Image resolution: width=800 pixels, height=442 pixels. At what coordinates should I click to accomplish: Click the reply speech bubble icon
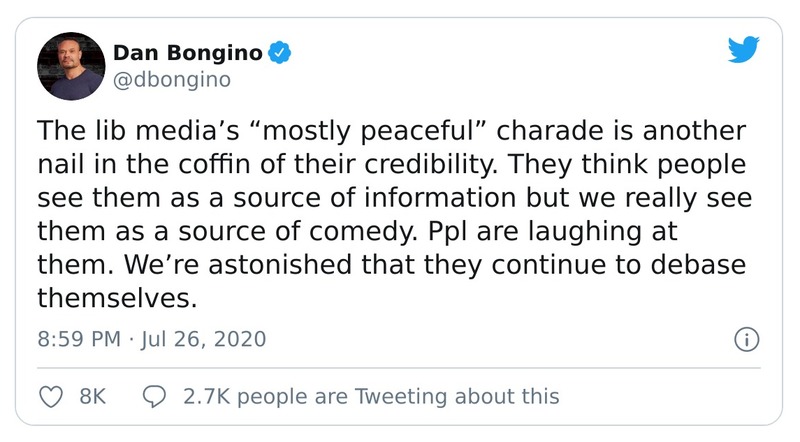click(x=154, y=396)
